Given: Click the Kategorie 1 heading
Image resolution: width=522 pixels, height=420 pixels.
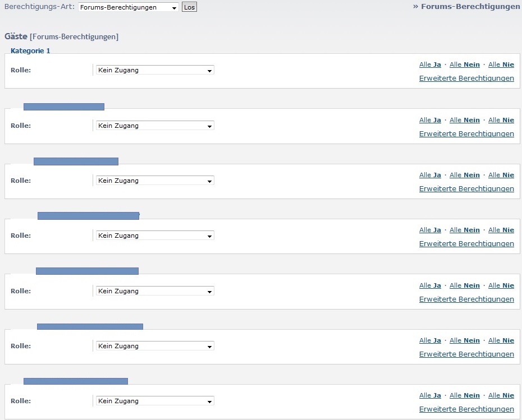Looking at the screenshot, I should tap(30, 50).
